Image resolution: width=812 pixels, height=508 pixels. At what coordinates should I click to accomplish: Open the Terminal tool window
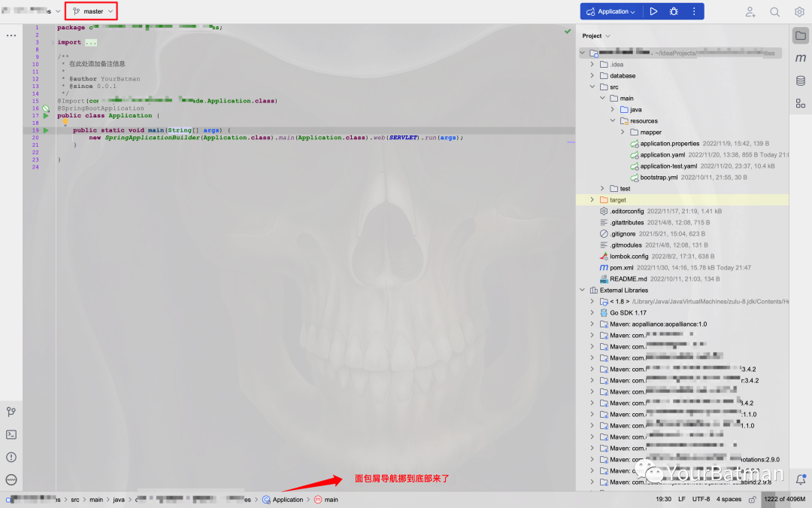tap(11, 434)
